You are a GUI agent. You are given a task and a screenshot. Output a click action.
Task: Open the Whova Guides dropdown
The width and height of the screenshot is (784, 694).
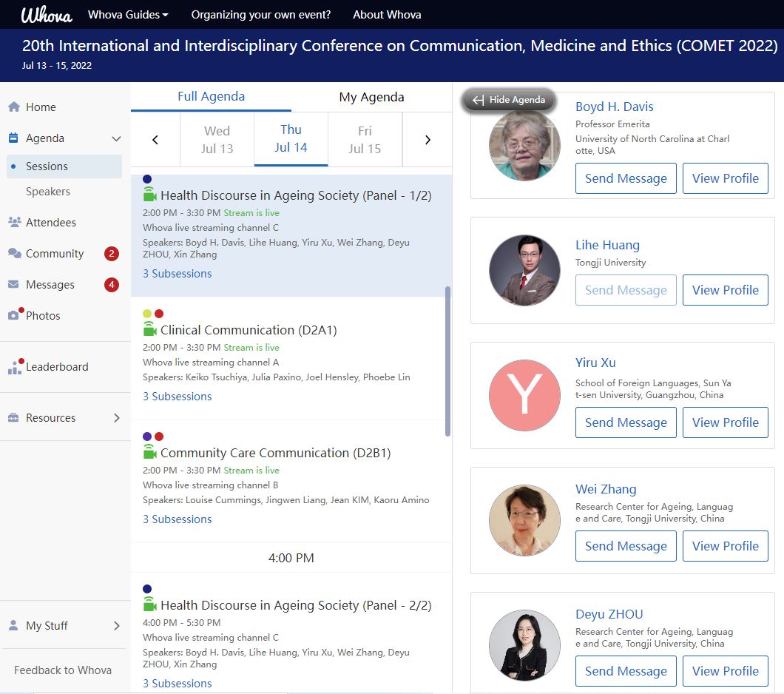pos(128,15)
